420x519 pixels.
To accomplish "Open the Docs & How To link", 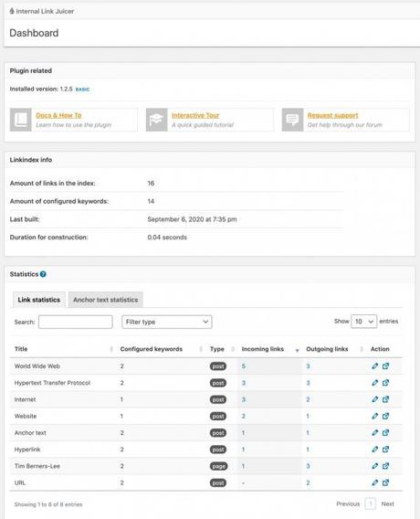I will click(x=58, y=115).
